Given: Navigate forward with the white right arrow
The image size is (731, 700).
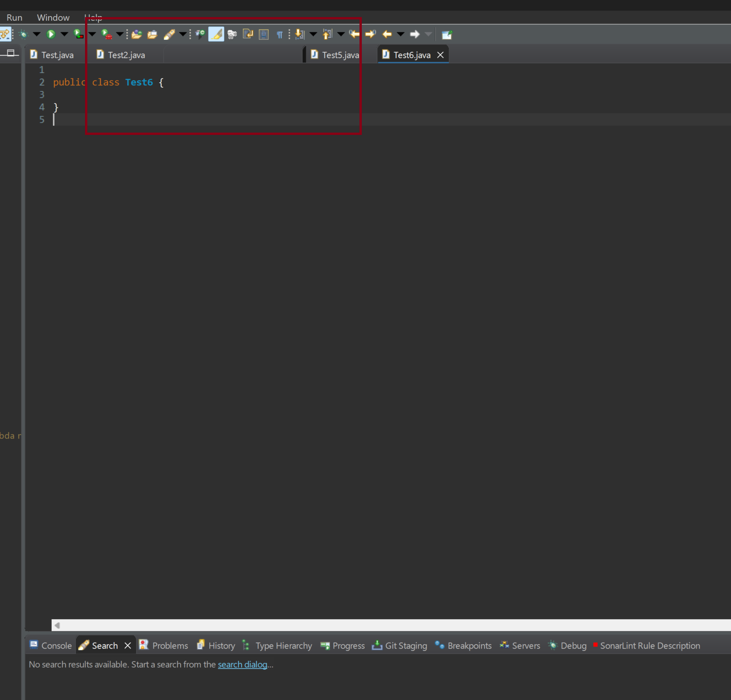Looking at the screenshot, I should point(414,34).
